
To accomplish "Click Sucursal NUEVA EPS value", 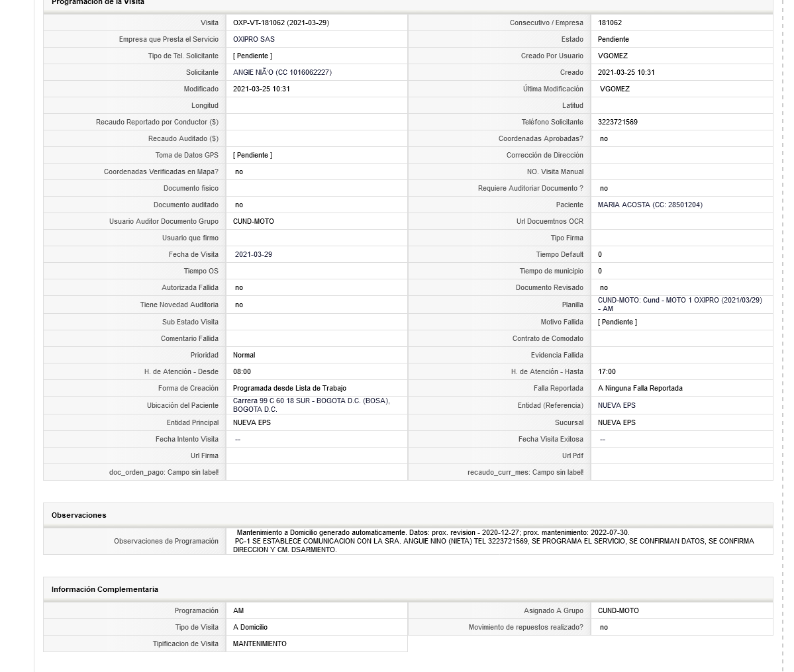I will pos(617,423).
